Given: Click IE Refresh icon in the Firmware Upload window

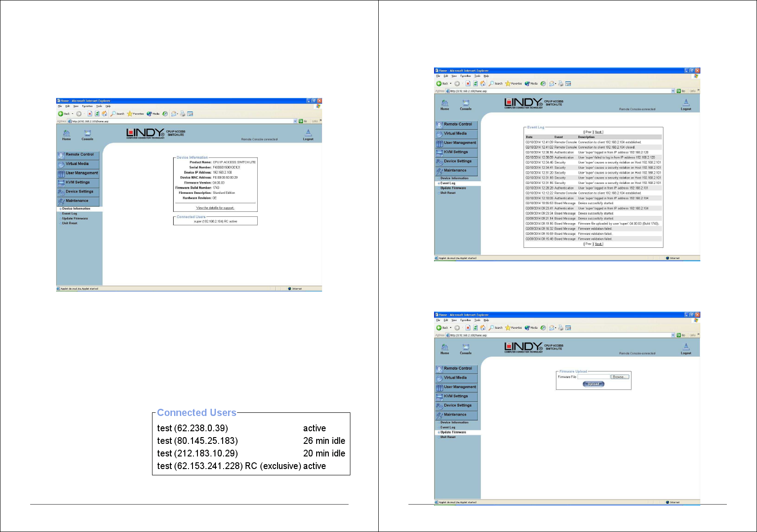Looking at the screenshot, I should tap(475, 328).
